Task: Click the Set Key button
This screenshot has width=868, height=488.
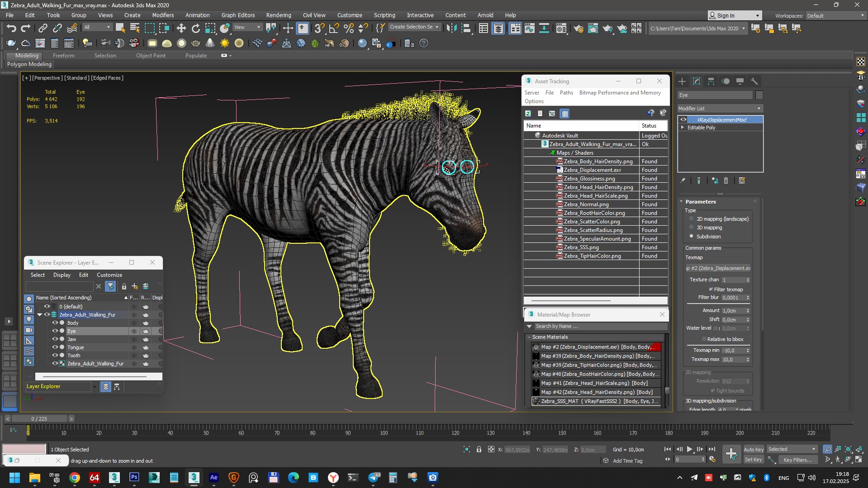Action: coord(754,460)
